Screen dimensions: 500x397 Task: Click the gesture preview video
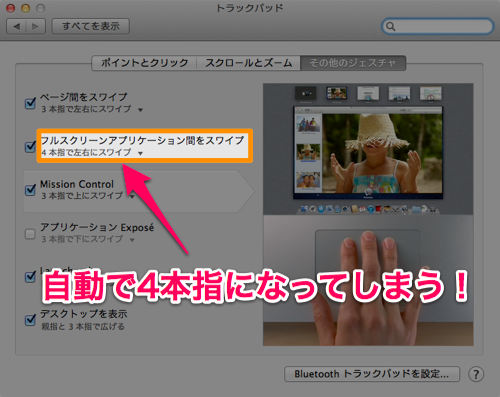point(368,214)
